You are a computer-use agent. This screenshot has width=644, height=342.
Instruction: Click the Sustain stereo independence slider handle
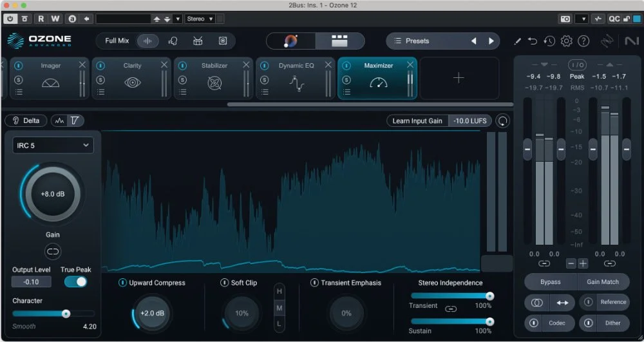tap(489, 321)
